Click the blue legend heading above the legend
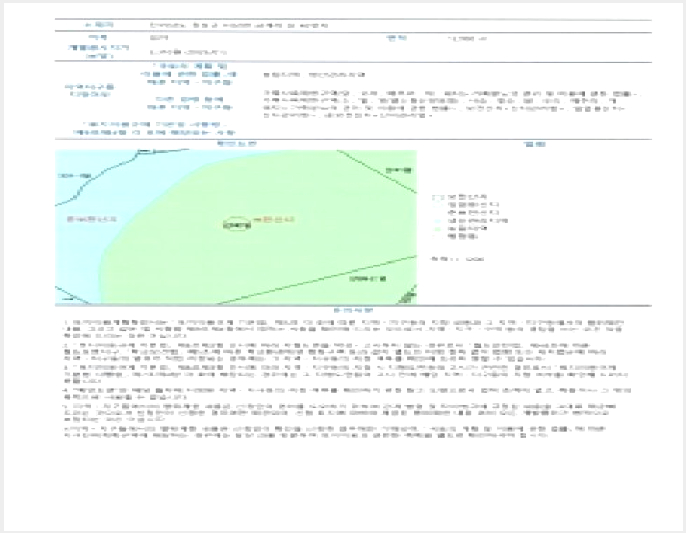686x533 pixels. point(535,144)
